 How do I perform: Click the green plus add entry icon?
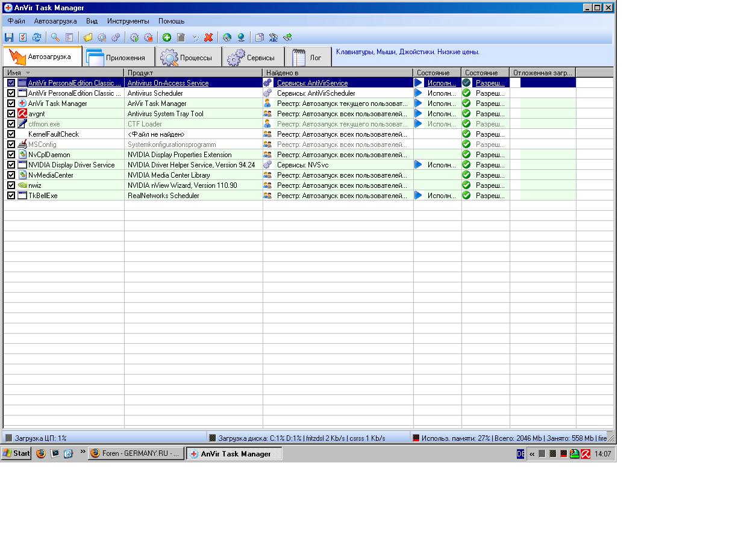point(167,37)
